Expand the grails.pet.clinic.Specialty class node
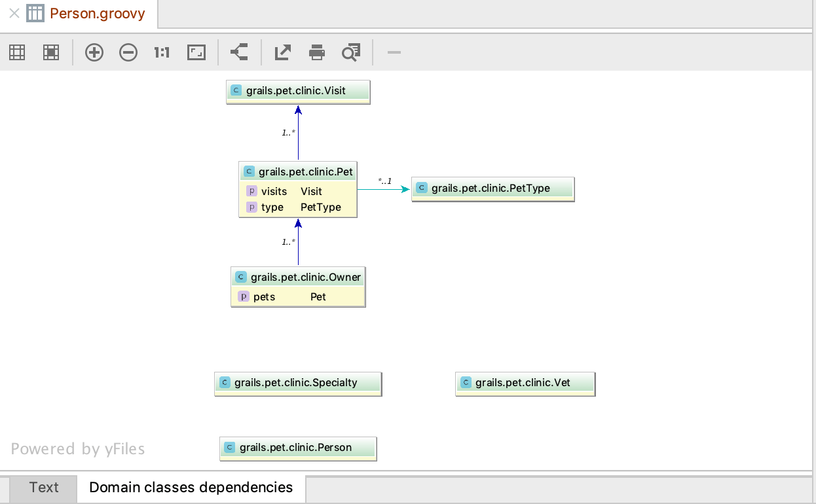The width and height of the screenshot is (816, 504). (x=297, y=382)
